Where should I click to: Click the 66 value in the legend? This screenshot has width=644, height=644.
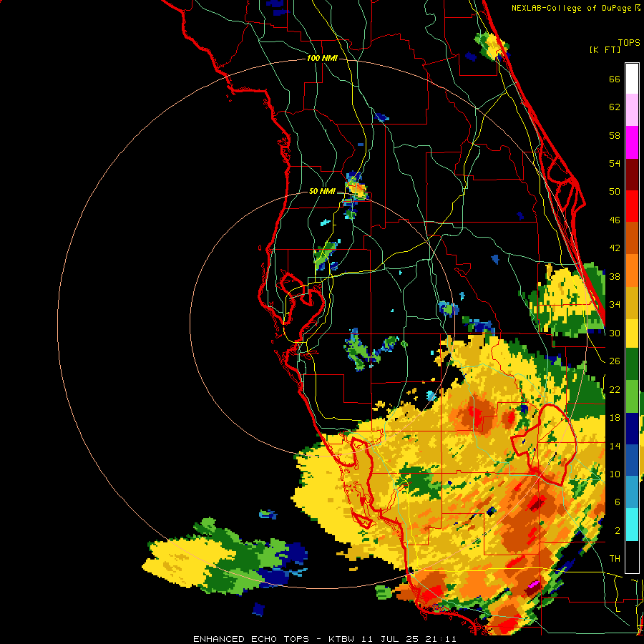click(x=615, y=79)
